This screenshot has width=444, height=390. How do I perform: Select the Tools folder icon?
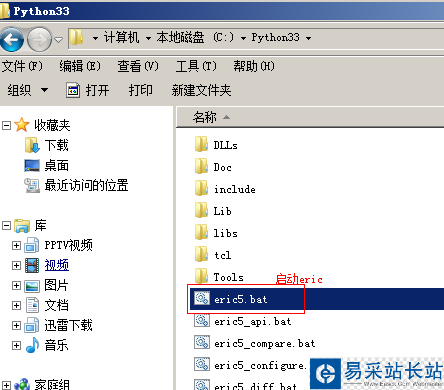point(201,275)
